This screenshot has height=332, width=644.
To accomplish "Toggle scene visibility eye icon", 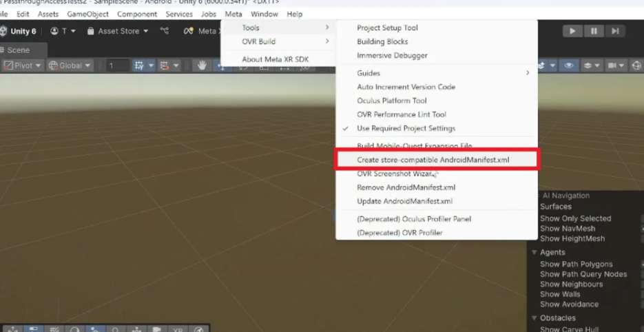I will click(x=569, y=65).
